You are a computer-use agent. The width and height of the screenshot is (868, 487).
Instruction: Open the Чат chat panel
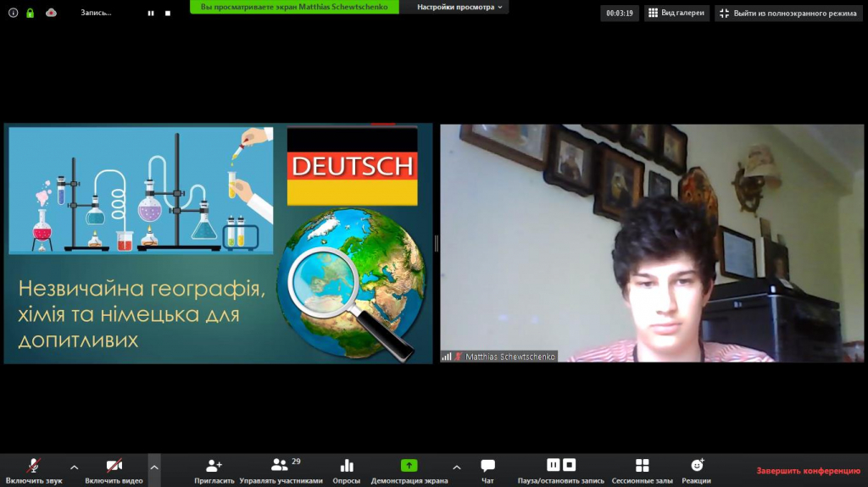click(x=487, y=471)
